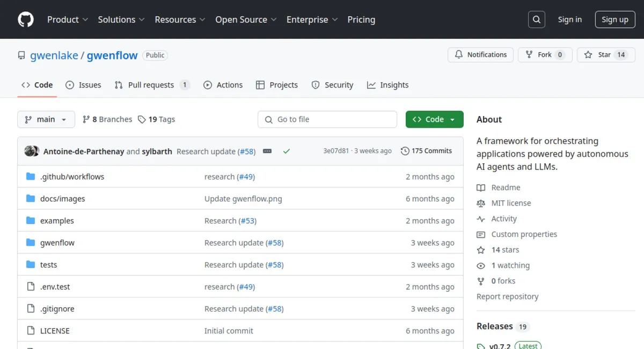The width and height of the screenshot is (644, 349).
Task: Click the history clock icon by 175 Commits
Action: coord(405,151)
